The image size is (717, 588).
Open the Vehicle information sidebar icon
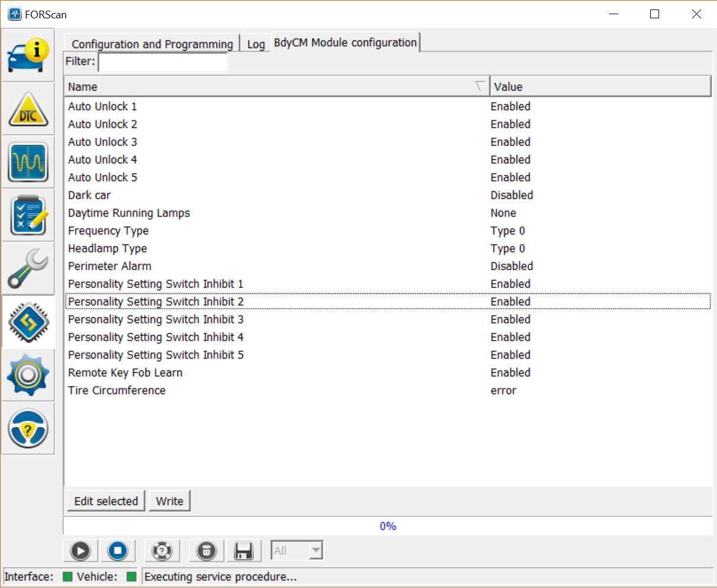(x=28, y=56)
